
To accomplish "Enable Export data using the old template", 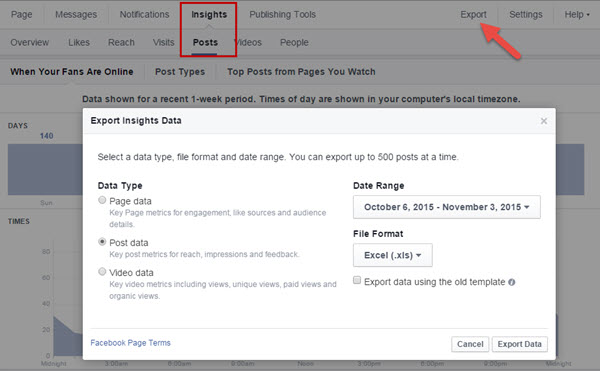I will point(357,280).
